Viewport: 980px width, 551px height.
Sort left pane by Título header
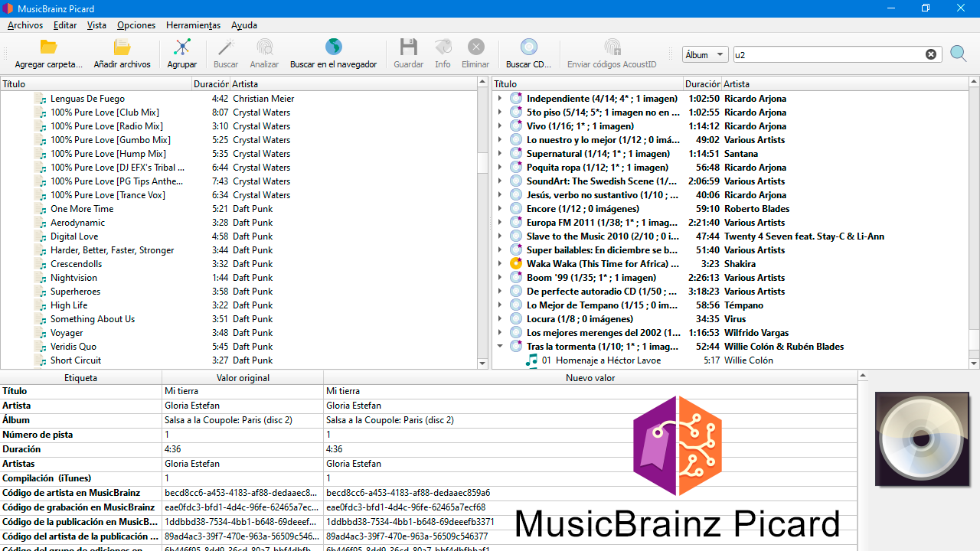[x=96, y=84]
